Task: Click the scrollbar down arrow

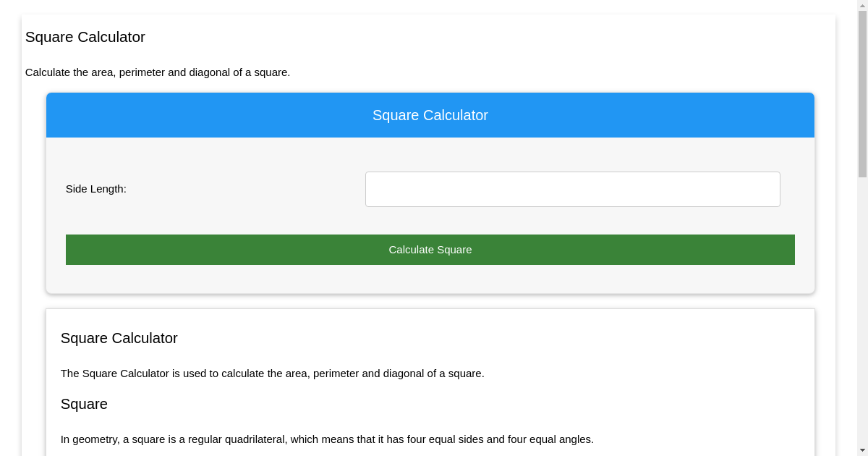Action: click(863, 449)
